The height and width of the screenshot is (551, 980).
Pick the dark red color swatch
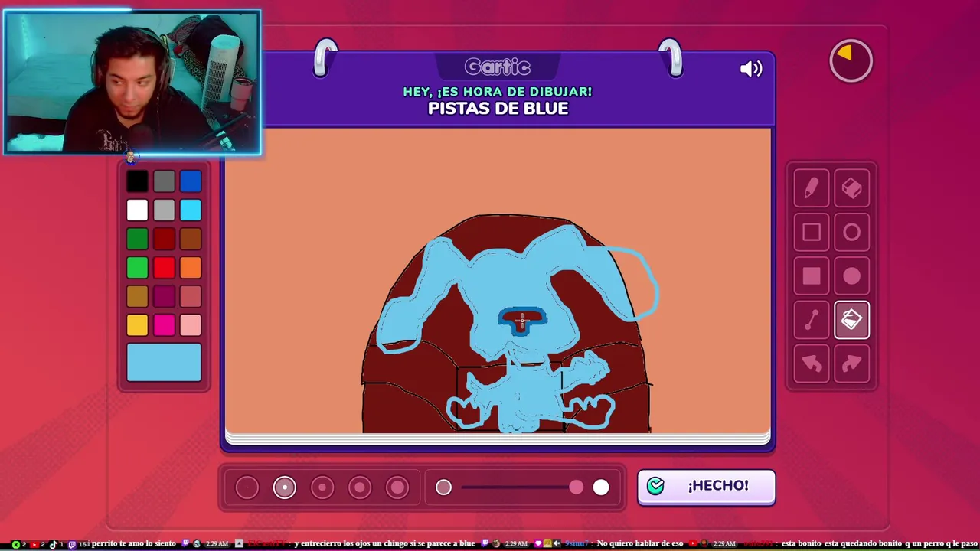click(x=164, y=239)
